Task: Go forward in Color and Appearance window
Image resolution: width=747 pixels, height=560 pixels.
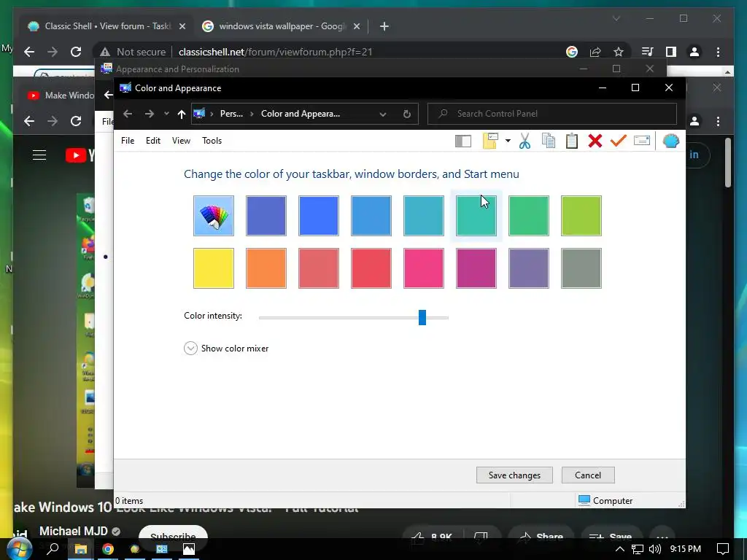Action: (x=149, y=114)
